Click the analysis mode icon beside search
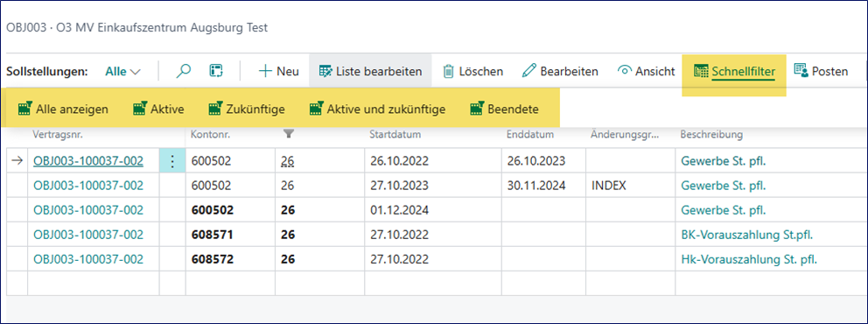Screen dimensions: 868x324 coord(216,71)
